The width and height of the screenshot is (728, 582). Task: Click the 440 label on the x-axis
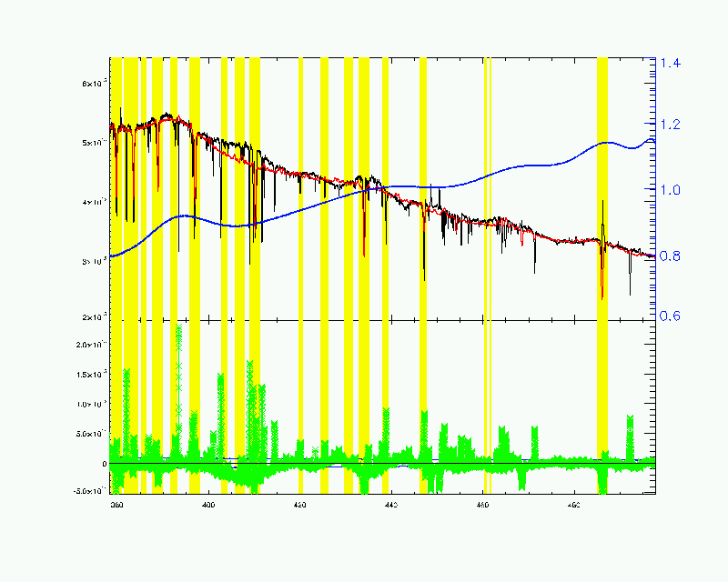[391, 505]
